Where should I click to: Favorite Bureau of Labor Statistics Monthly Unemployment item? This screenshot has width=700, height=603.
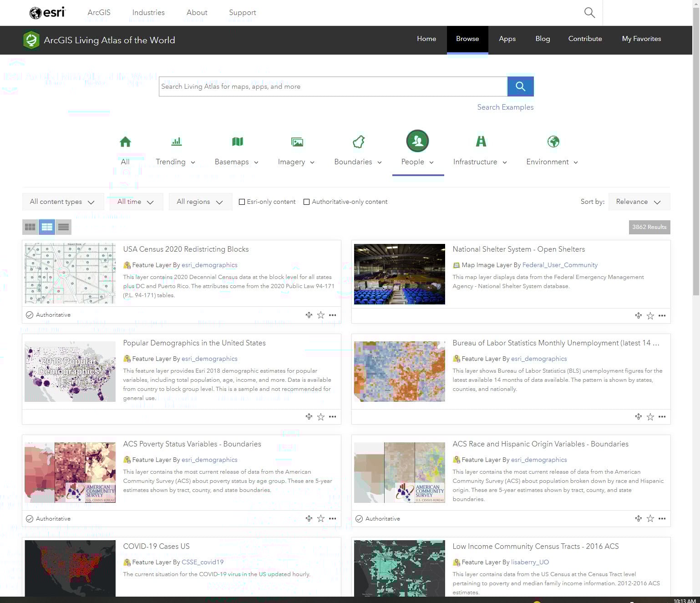(650, 417)
